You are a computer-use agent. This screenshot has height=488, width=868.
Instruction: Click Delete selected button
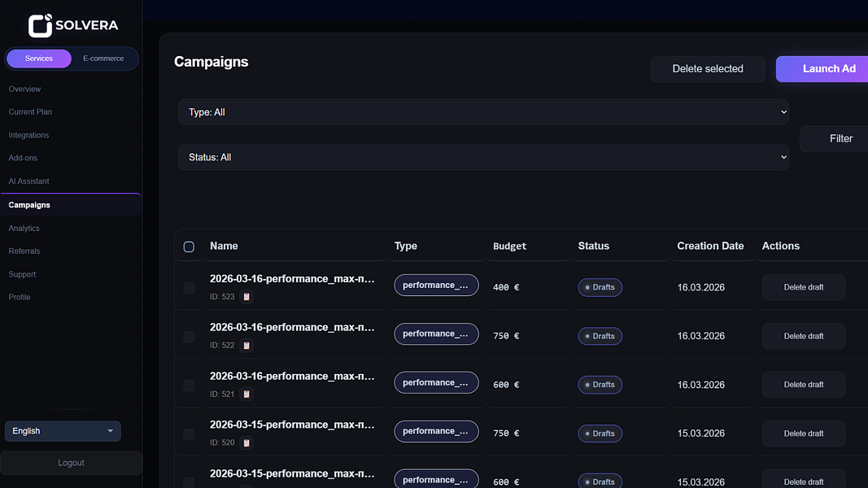708,68
